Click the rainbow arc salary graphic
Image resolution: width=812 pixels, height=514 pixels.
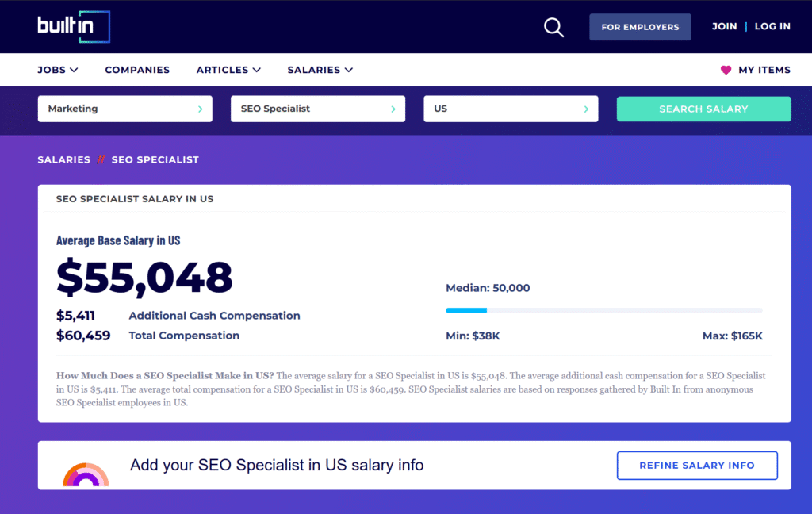pyautogui.click(x=86, y=474)
